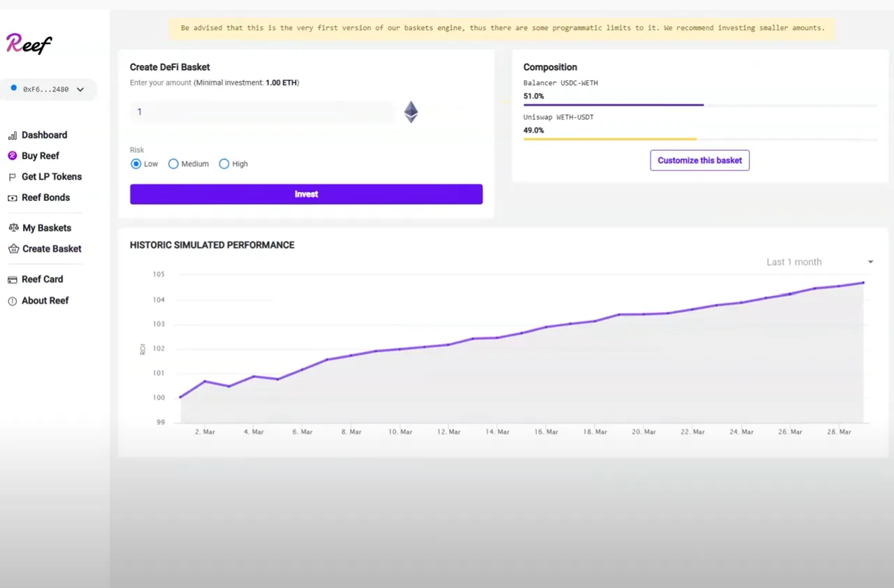Image resolution: width=894 pixels, height=588 pixels.
Task: Click the Create Basket basket icon
Action: pos(13,249)
